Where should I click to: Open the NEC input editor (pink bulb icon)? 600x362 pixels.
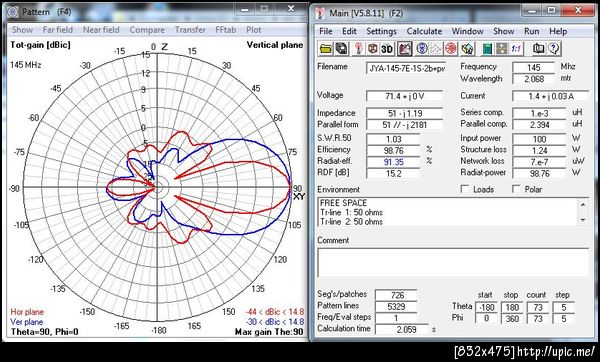359,49
